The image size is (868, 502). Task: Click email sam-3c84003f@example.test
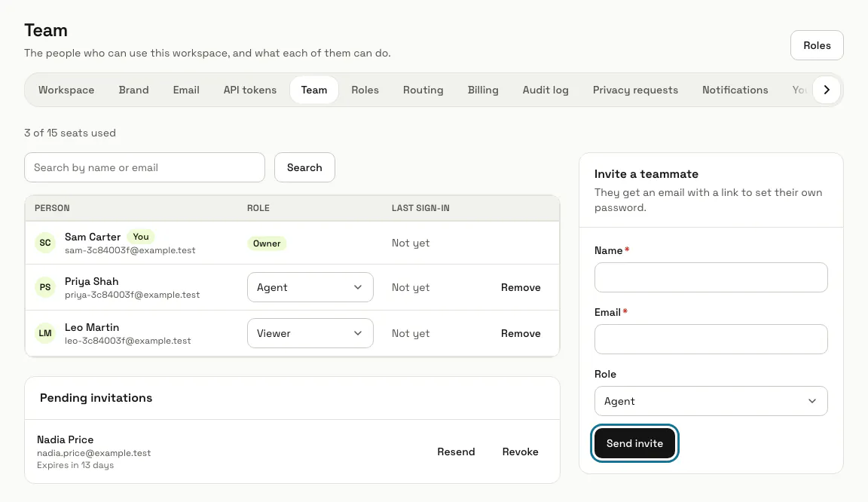click(130, 250)
